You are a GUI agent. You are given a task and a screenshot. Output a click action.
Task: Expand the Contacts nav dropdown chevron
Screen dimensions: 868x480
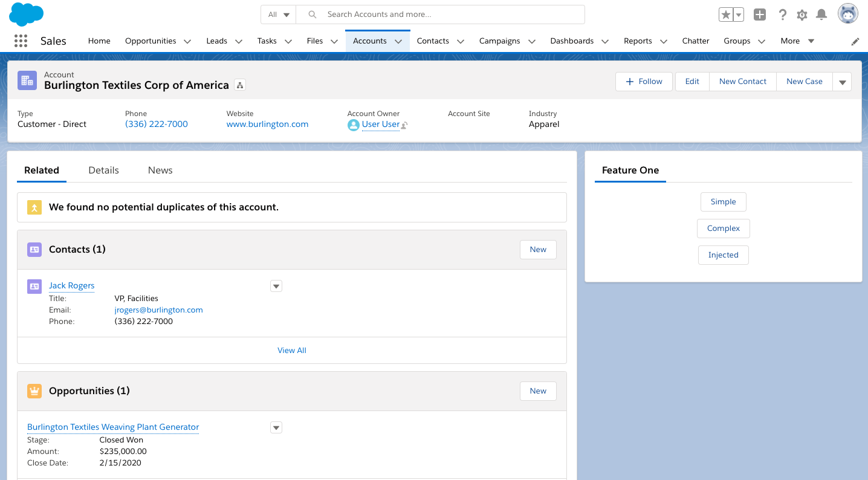pos(461,41)
